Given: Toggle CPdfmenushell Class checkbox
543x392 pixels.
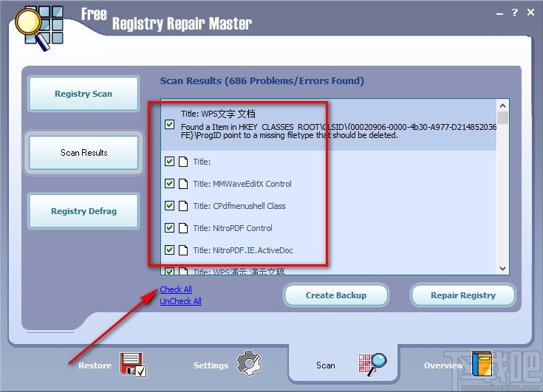Looking at the screenshot, I should [x=169, y=205].
